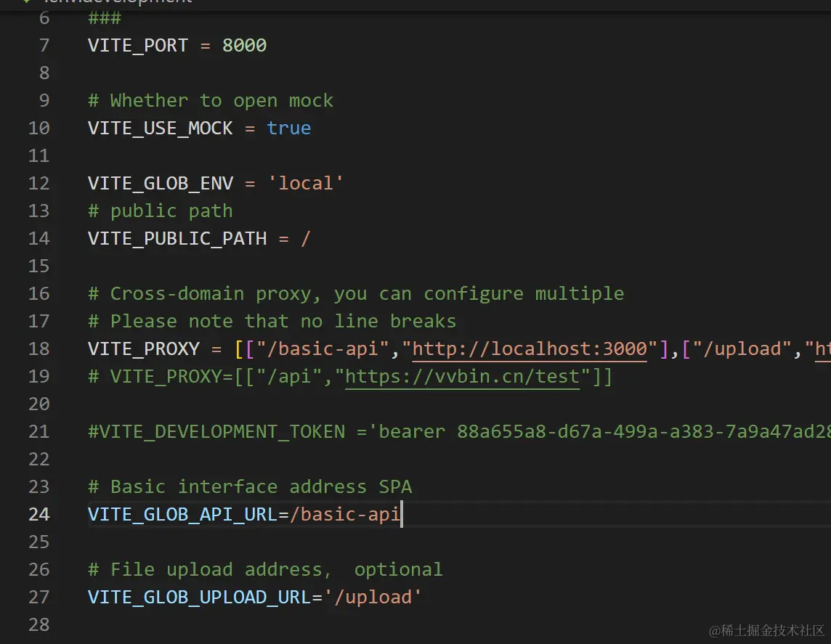
Task: Open the https://vvbin.cn/test link
Action: click(463, 377)
